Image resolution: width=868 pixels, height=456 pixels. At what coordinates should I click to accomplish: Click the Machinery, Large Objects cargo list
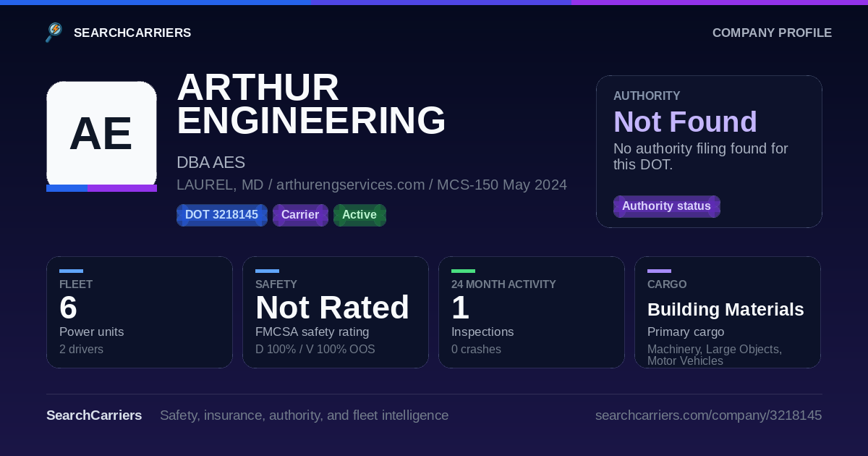715,355
